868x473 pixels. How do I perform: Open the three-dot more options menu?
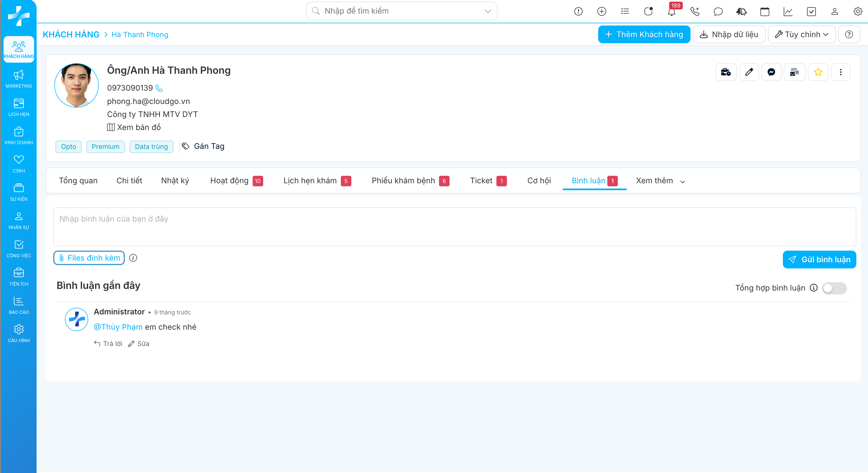coord(840,72)
